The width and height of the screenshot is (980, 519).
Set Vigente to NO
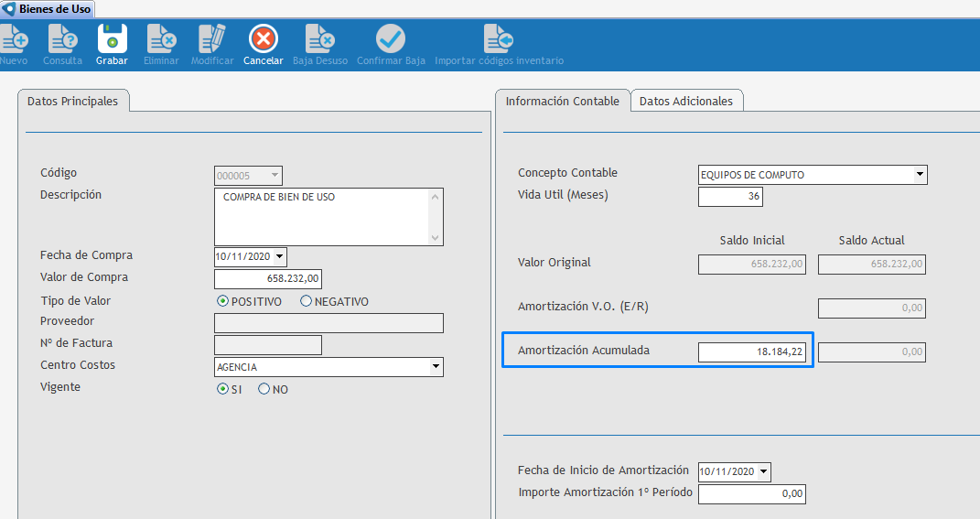pyautogui.click(x=264, y=389)
